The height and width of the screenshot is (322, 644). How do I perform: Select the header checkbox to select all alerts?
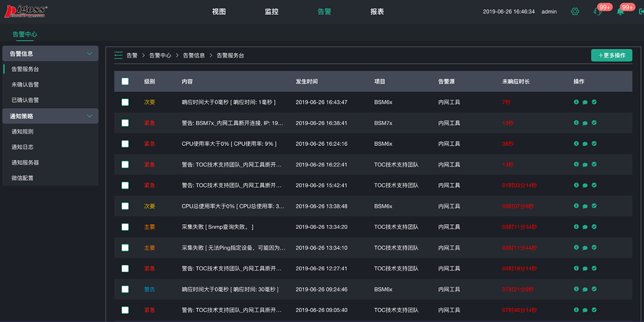(125, 81)
